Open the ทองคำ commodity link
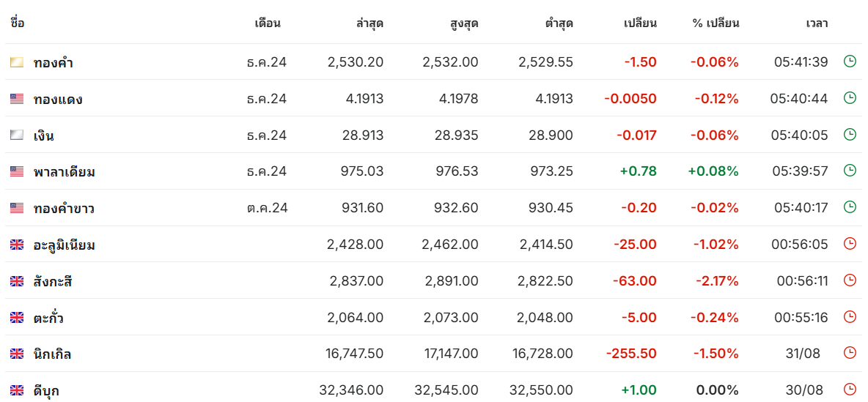Image resolution: width=868 pixels, height=402 pixels. pos(53,62)
